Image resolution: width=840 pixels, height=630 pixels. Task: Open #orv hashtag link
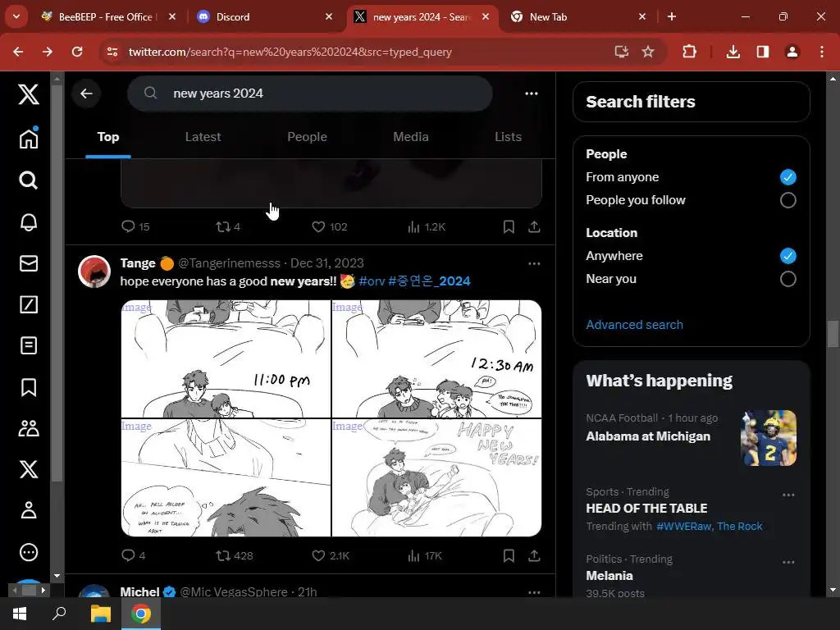point(372,281)
